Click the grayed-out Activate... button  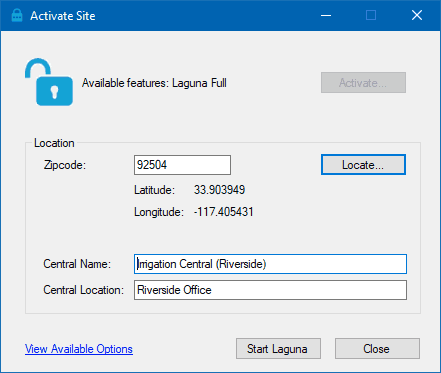coord(363,83)
